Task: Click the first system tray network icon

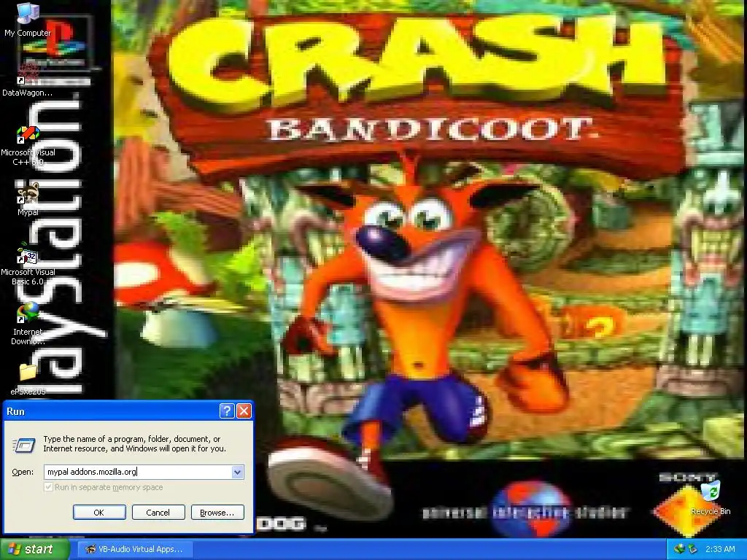Action: 679,549
